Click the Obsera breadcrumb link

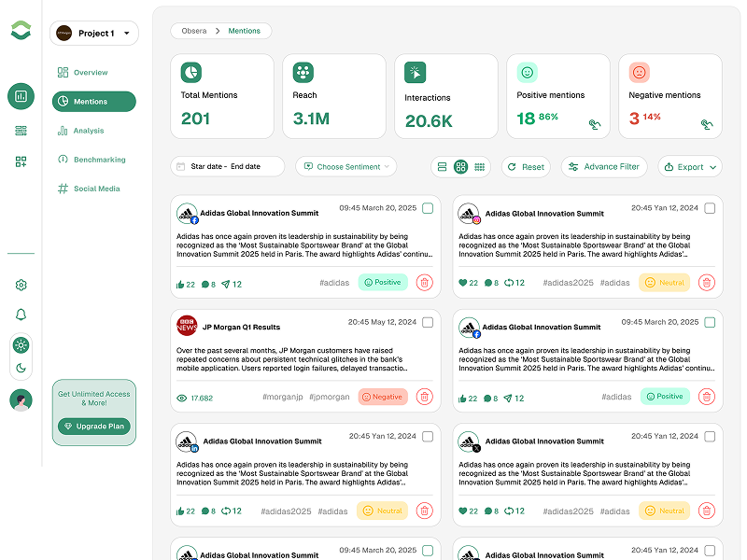click(194, 31)
